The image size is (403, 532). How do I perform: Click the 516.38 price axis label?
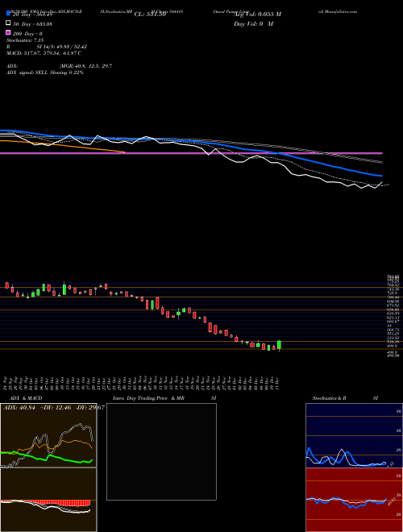(393, 342)
